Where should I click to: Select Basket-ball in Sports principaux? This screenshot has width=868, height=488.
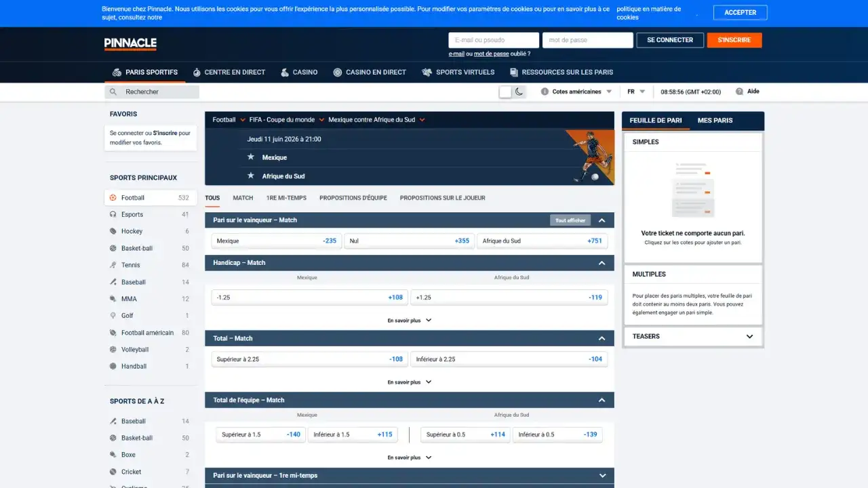coord(151,248)
